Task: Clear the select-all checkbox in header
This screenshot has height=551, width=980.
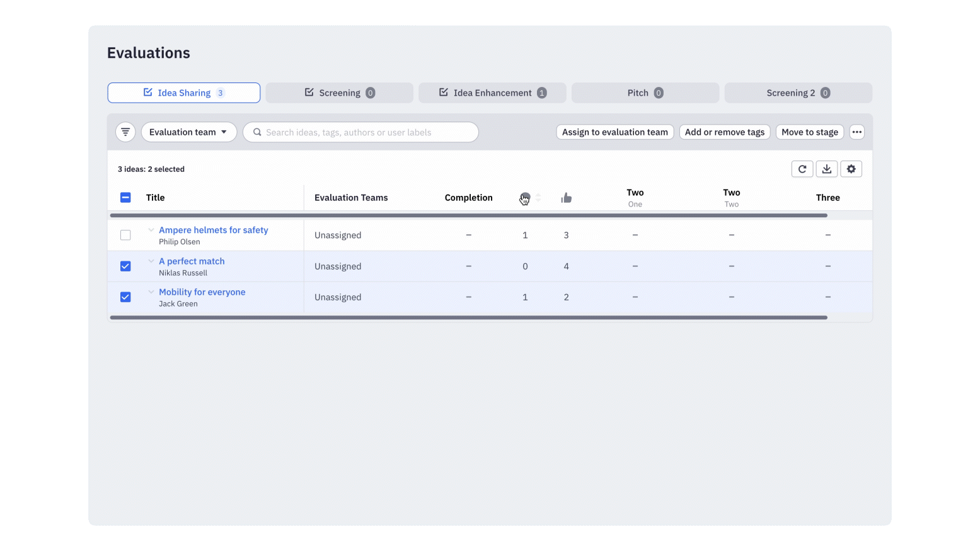Action: tap(125, 197)
